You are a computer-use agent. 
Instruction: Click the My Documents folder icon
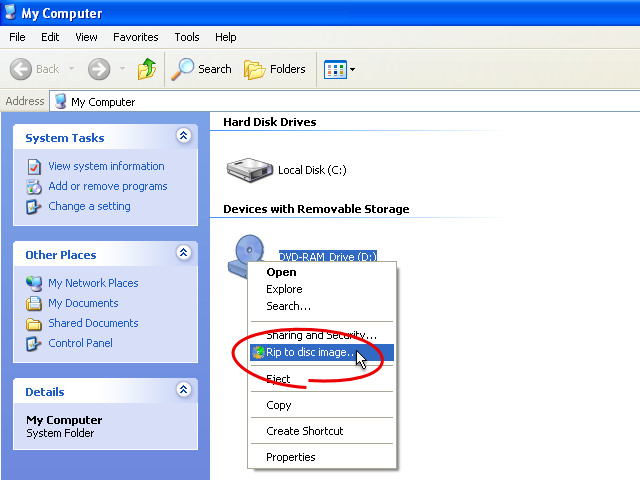[x=34, y=304]
